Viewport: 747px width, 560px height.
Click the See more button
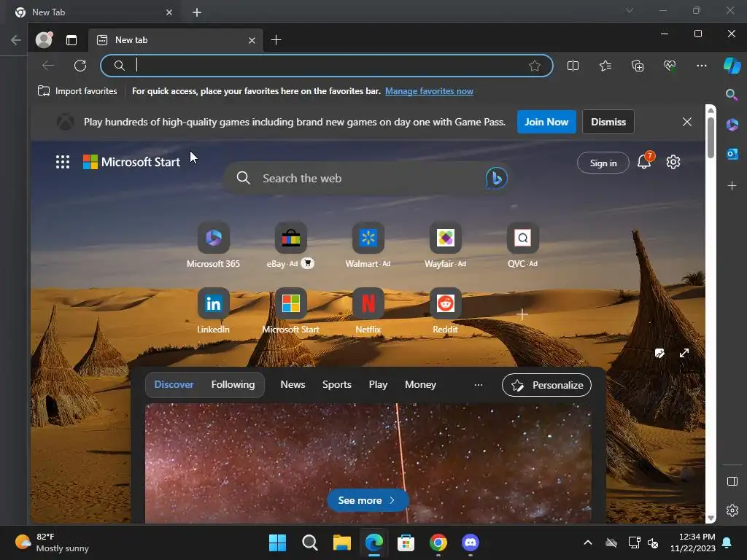point(368,500)
